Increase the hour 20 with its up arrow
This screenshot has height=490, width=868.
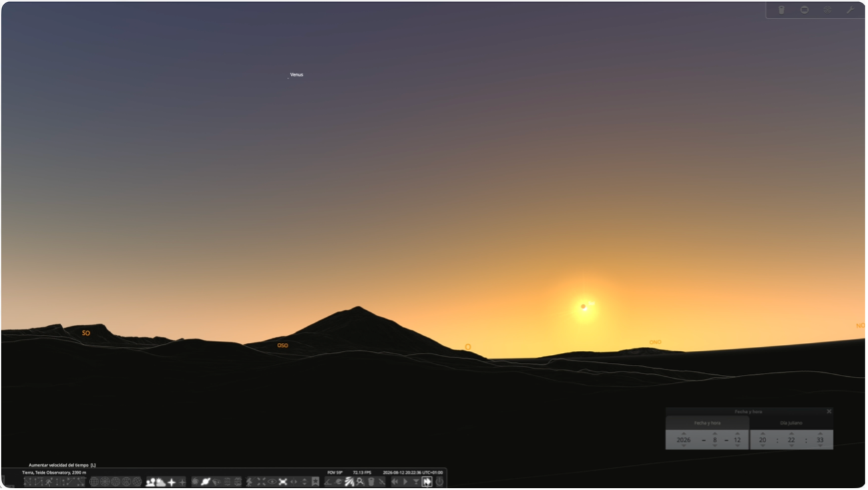tap(762, 433)
